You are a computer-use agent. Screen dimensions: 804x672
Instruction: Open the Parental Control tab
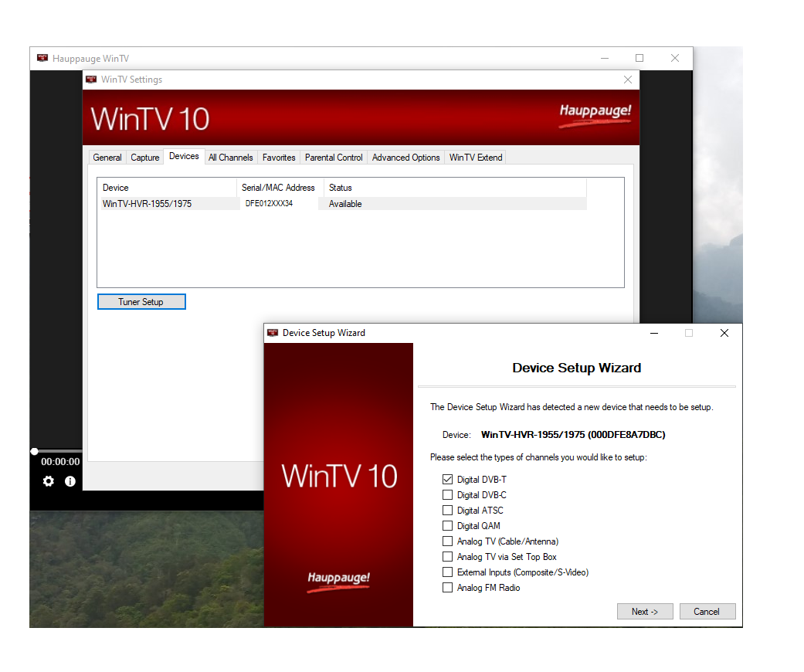(334, 158)
